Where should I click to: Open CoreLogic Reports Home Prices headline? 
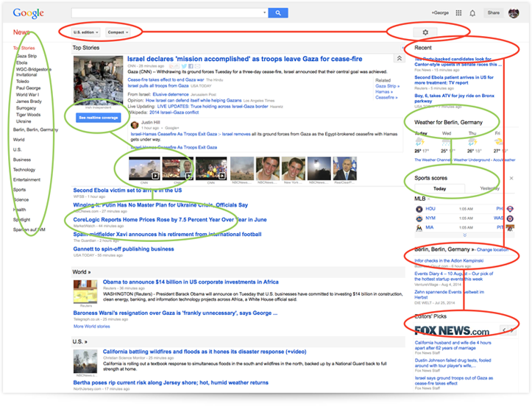click(x=170, y=220)
